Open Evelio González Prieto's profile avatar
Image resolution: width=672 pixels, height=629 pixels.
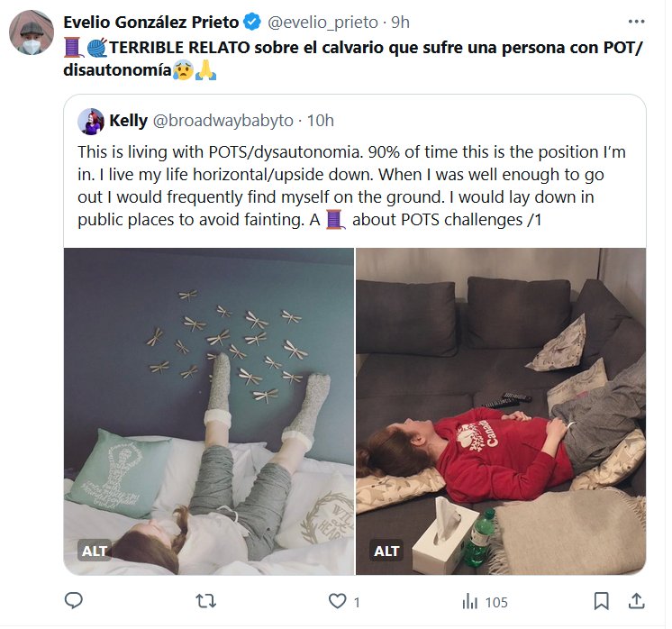[x=31, y=35]
